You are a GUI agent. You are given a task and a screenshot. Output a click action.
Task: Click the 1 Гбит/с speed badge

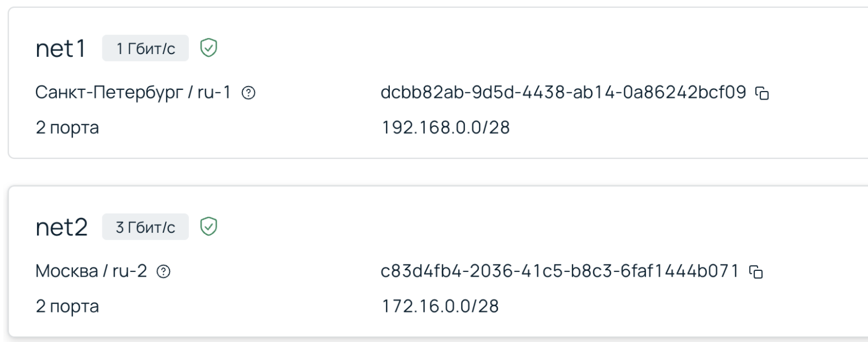click(x=145, y=49)
